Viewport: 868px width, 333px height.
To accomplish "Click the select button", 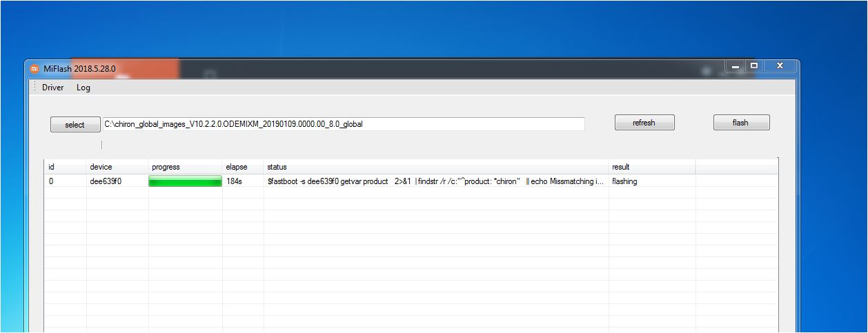I will pyautogui.click(x=75, y=125).
